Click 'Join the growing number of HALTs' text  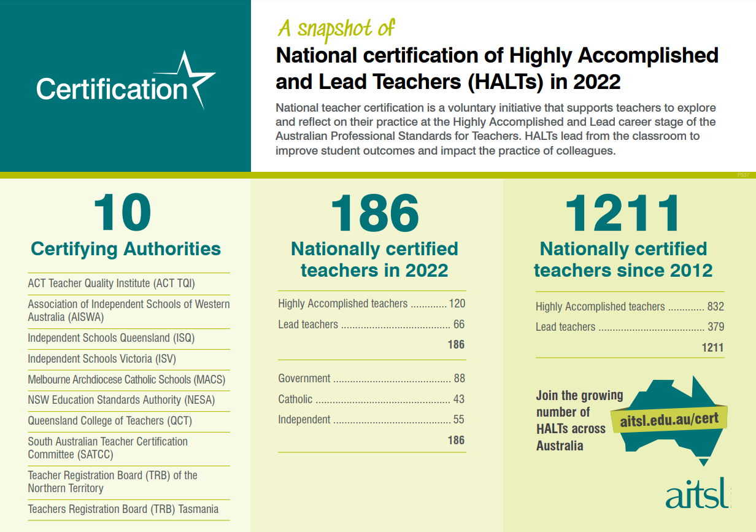(579, 420)
